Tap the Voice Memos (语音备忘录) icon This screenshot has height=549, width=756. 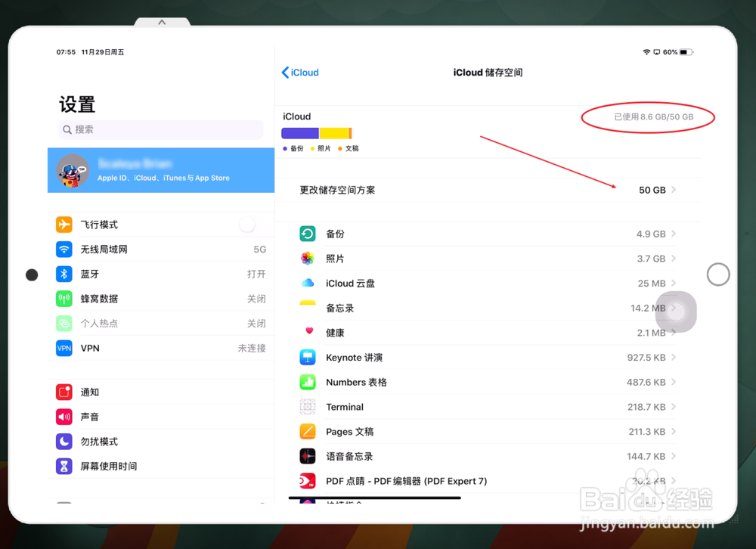pyautogui.click(x=308, y=456)
